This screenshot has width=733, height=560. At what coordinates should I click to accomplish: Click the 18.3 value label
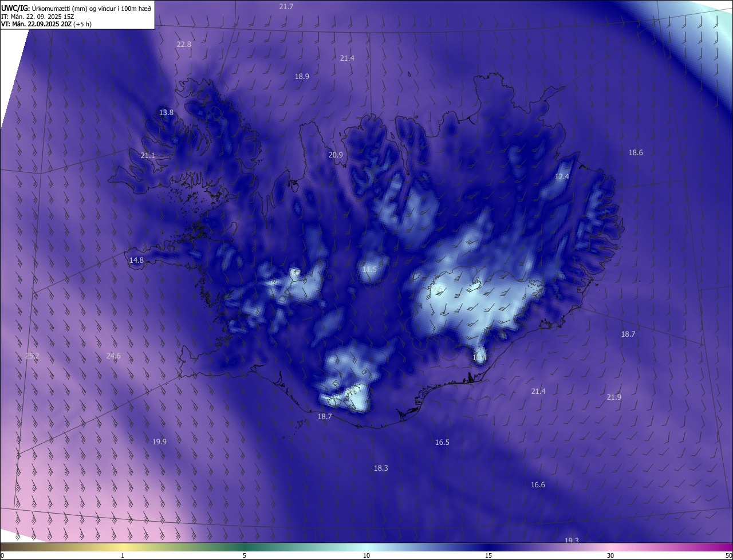(x=381, y=468)
